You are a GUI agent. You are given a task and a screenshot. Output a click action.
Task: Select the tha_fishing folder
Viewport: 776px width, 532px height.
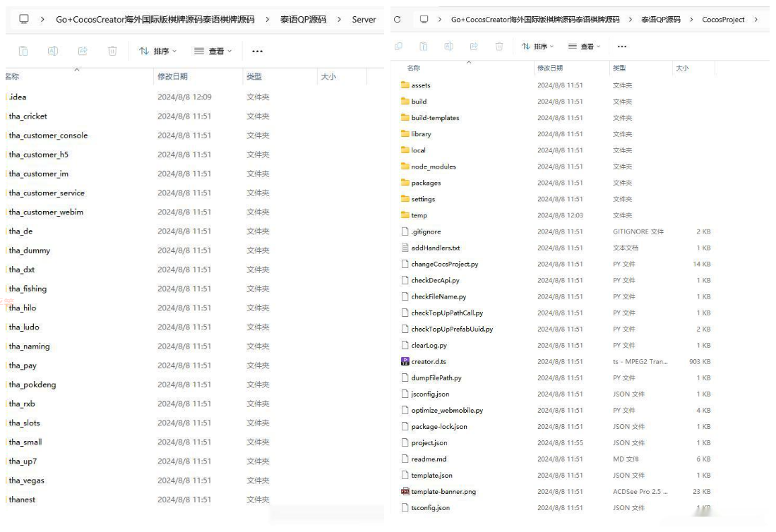coord(28,289)
